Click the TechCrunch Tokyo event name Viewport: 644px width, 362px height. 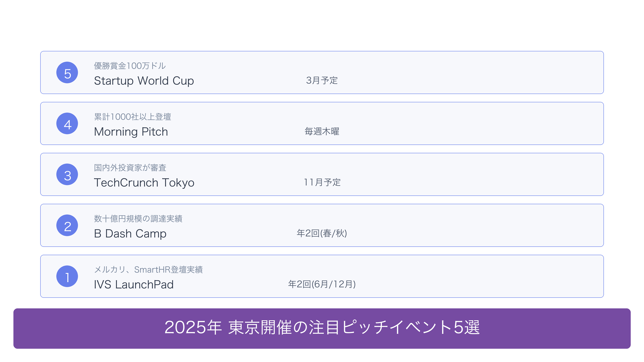[144, 183]
